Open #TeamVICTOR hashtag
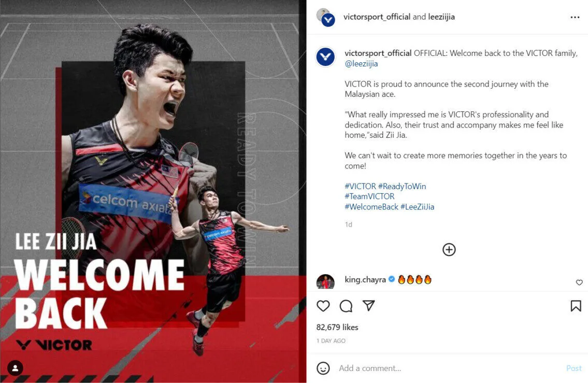This screenshot has width=588, height=383. point(369,196)
